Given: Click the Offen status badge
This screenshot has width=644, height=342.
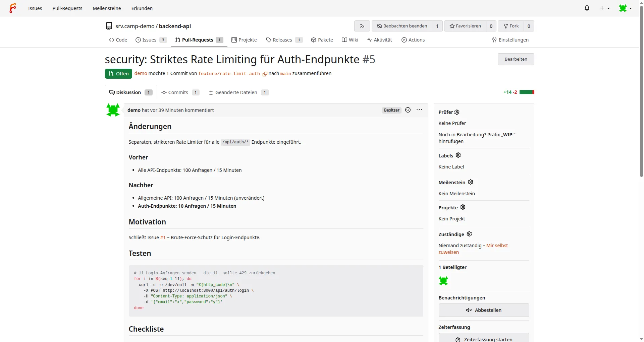Looking at the screenshot, I should pos(118,74).
